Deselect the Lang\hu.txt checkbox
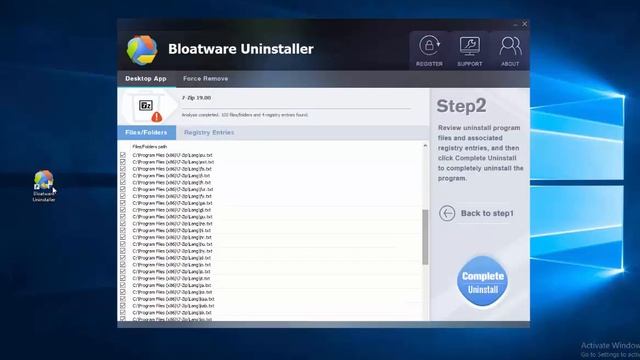Viewport: 640px width, 360px height. [x=123, y=244]
